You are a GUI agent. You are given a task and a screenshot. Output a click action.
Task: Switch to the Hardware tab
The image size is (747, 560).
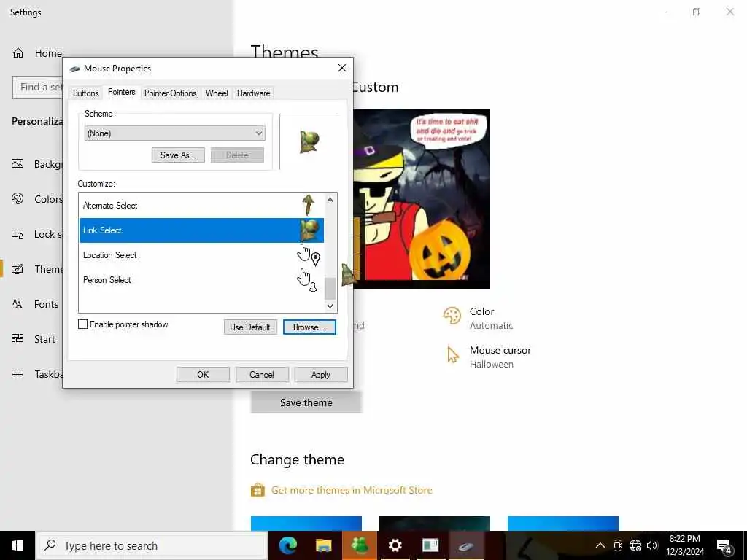point(253,93)
